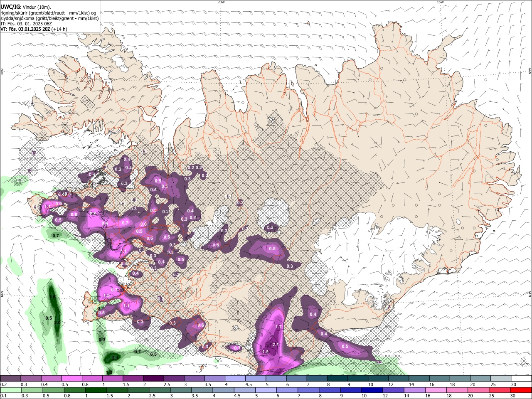
Task: Pick the dark navy rain swatch between 10 and 12
Action: (371, 390)
